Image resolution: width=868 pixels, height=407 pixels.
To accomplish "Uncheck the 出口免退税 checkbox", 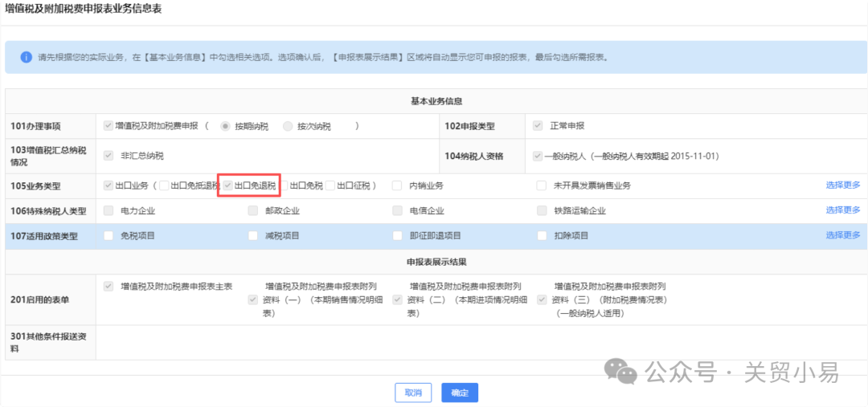I will (227, 185).
